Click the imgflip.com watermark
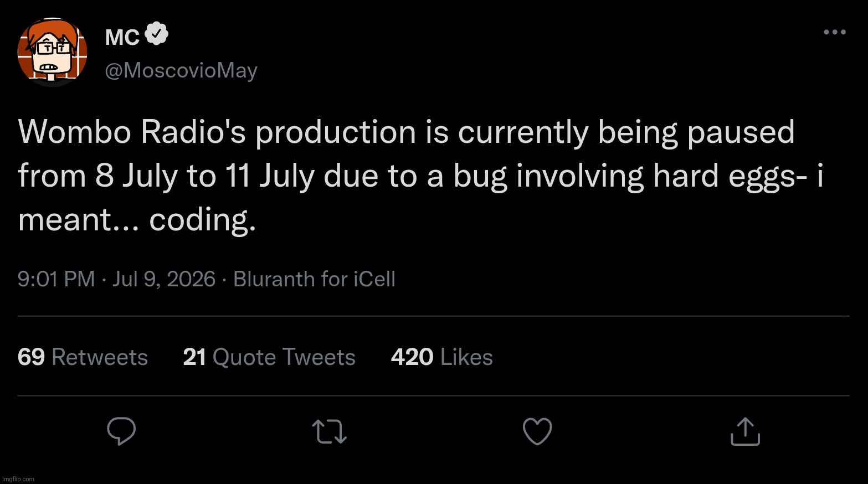868x484 pixels. [x=18, y=479]
